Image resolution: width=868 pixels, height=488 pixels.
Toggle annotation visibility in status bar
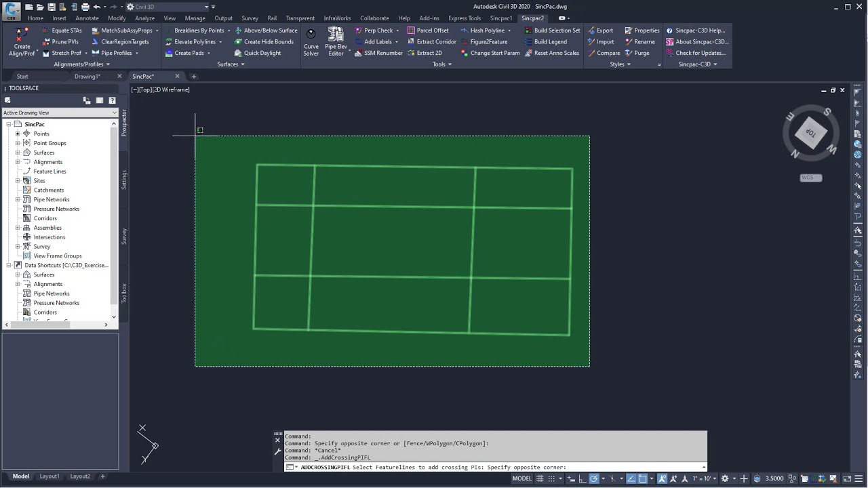tap(663, 479)
